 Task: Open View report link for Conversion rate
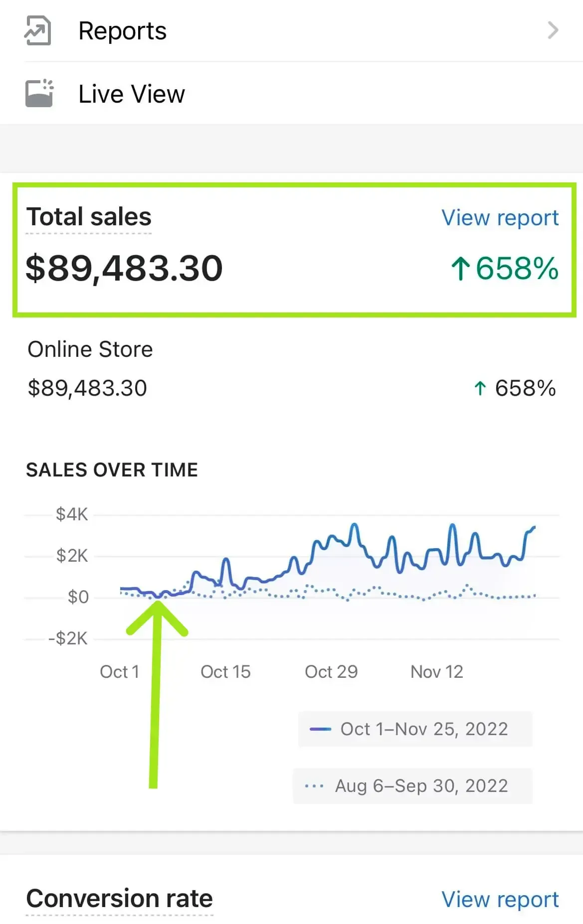(500, 900)
